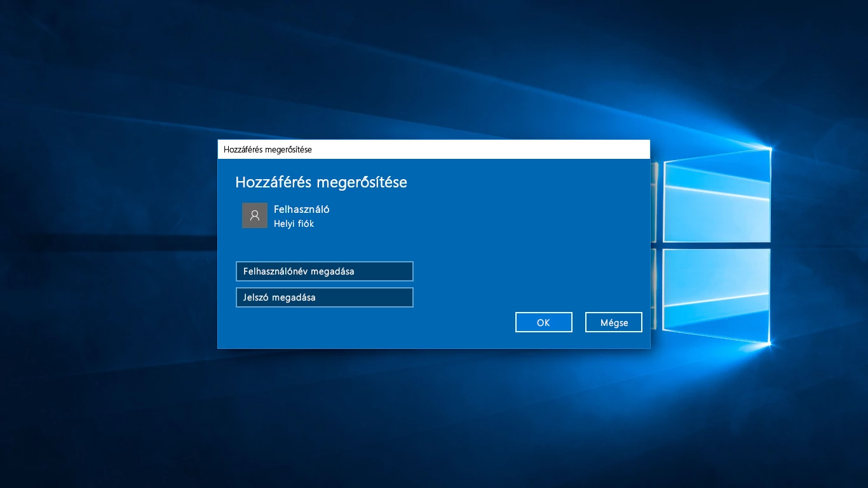Click the dialog title bar text
This screenshot has width=868, height=488.
[268, 149]
